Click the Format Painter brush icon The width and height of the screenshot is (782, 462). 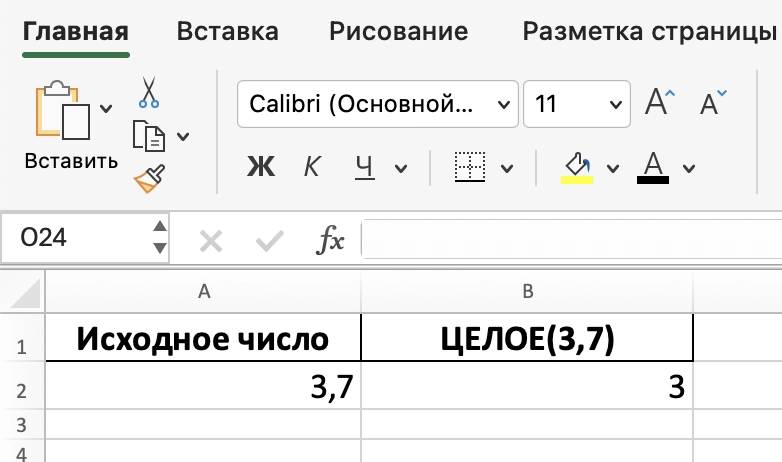[x=149, y=179]
